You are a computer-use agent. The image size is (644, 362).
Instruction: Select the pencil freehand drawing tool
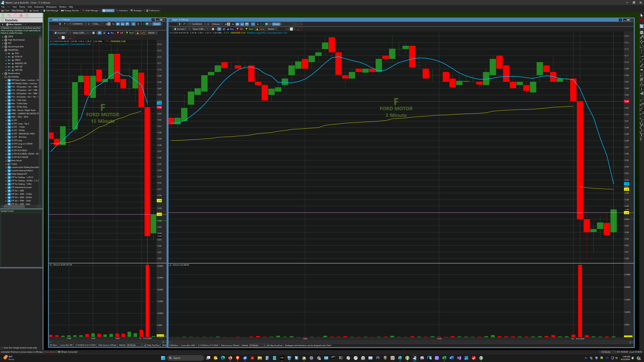pos(641,65)
